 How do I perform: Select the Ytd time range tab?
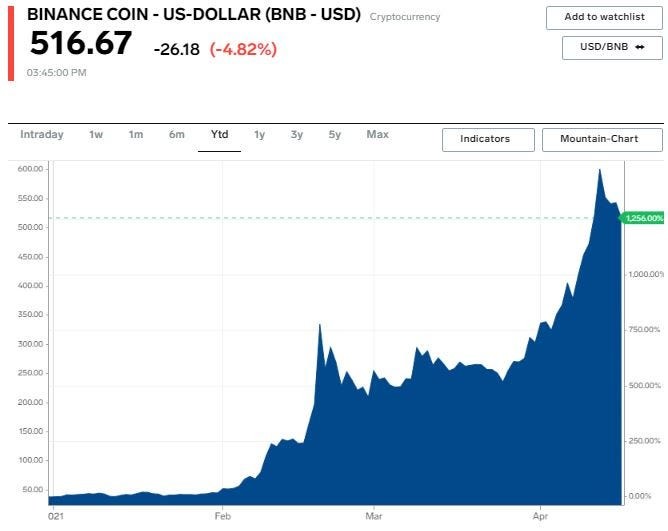[x=219, y=135]
